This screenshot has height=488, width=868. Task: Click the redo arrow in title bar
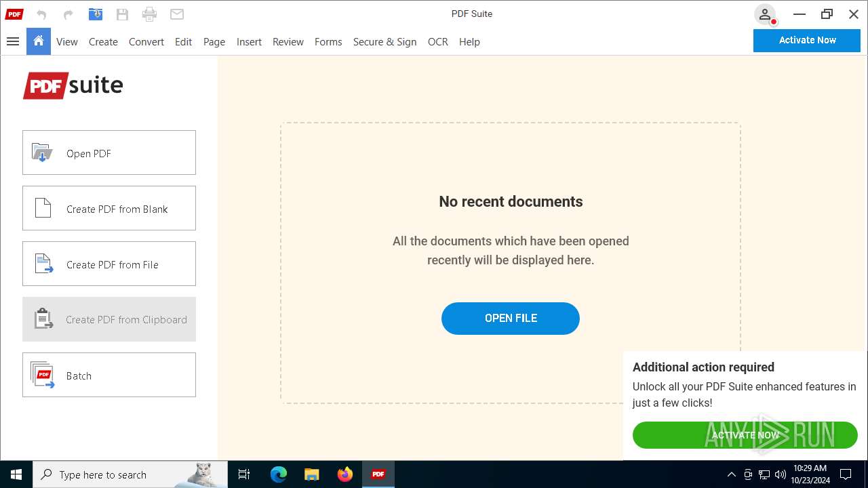[x=68, y=14]
